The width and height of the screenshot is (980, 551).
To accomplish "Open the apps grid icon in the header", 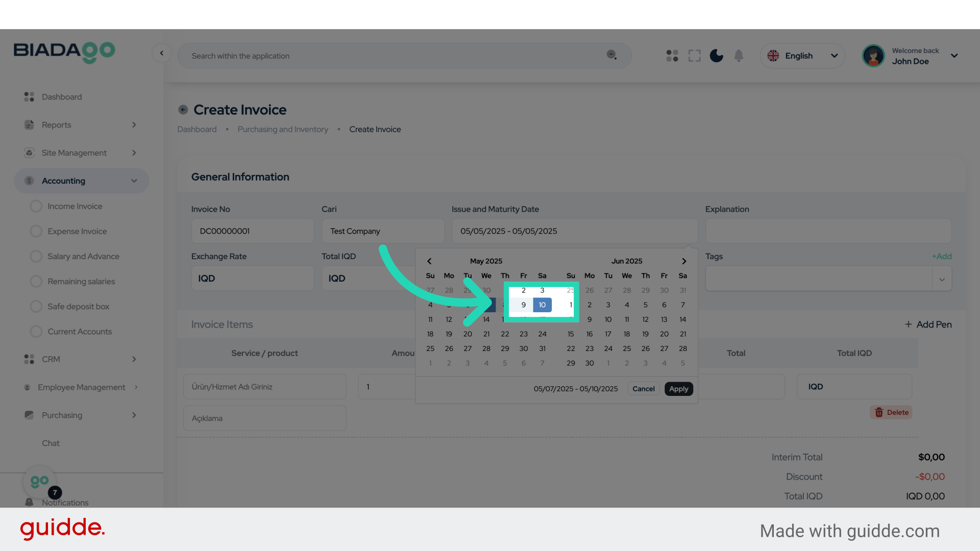I will (x=672, y=56).
